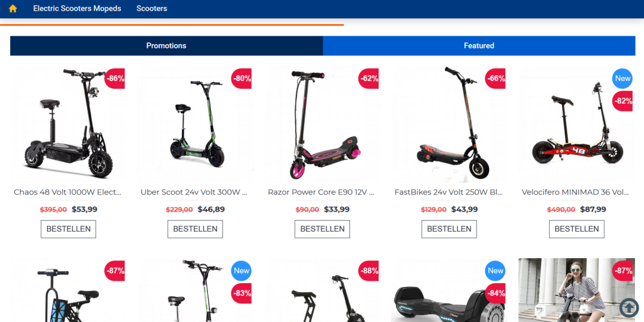View the pink Razor scooter image

tap(322, 123)
